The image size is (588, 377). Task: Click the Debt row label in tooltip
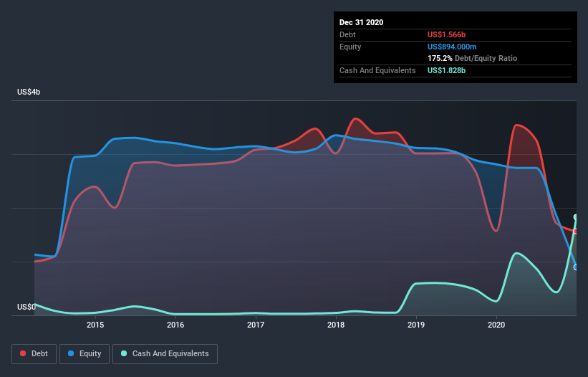click(x=347, y=34)
